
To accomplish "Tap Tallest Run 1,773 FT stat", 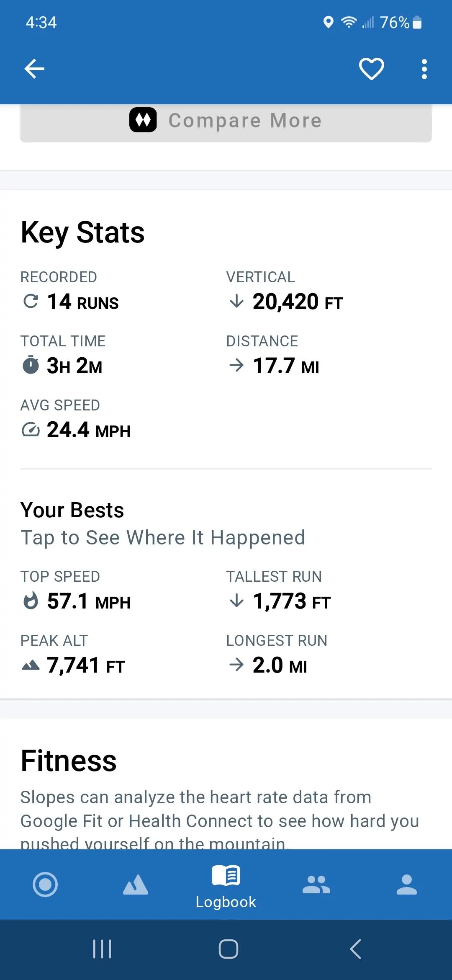I will tap(279, 590).
